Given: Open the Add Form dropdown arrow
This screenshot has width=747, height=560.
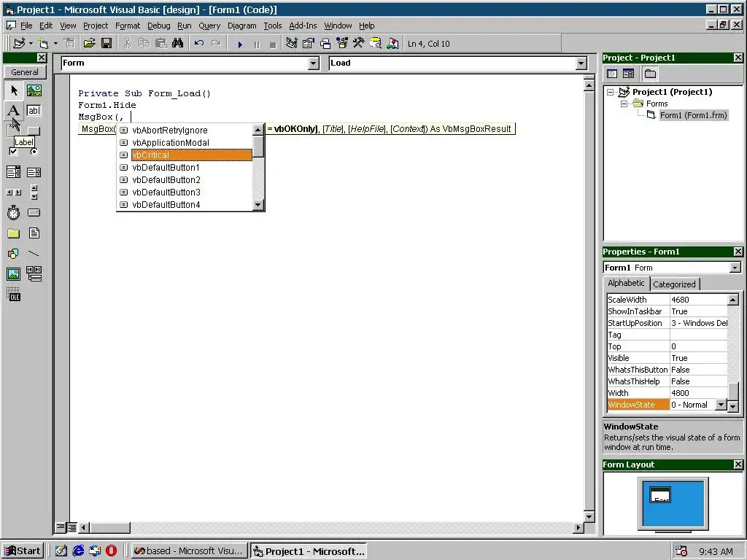Looking at the screenshot, I should click(x=55, y=44).
